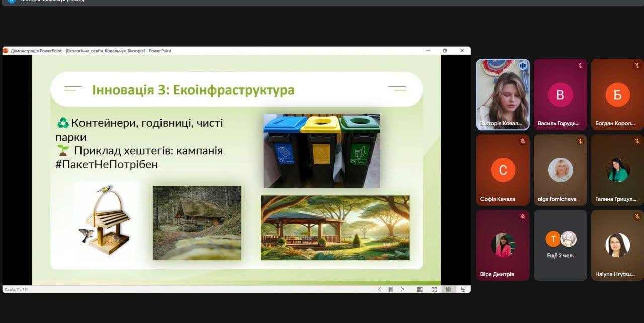The height and width of the screenshot is (323, 644).
Task: Click slide title 'Інновація 3: Екоінфраструктура'
Action: click(x=193, y=90)
